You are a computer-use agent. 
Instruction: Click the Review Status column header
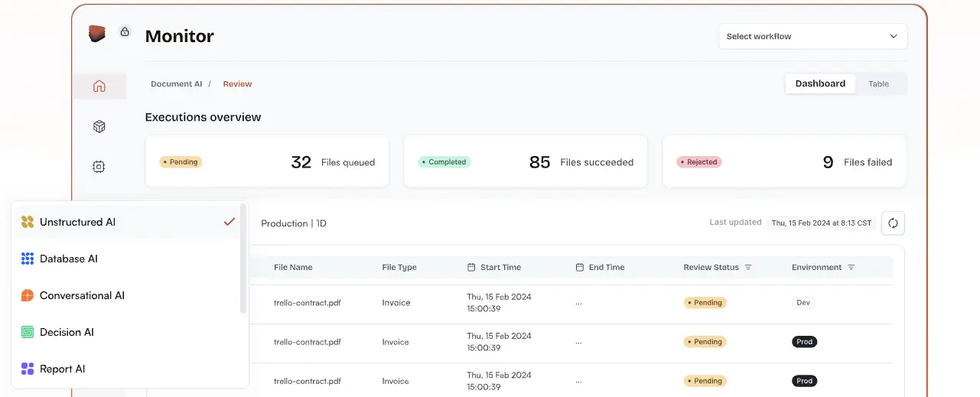click(711, 268)
